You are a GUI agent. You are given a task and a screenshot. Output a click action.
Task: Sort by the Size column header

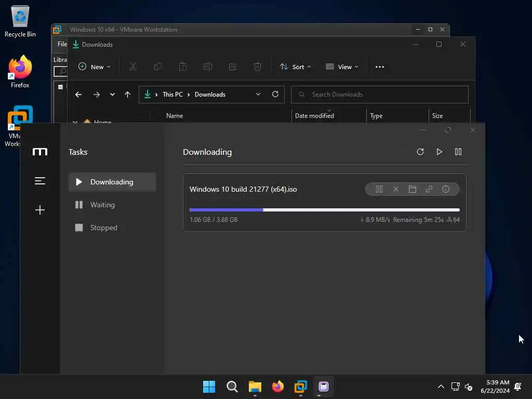click(x=437, y=116)
